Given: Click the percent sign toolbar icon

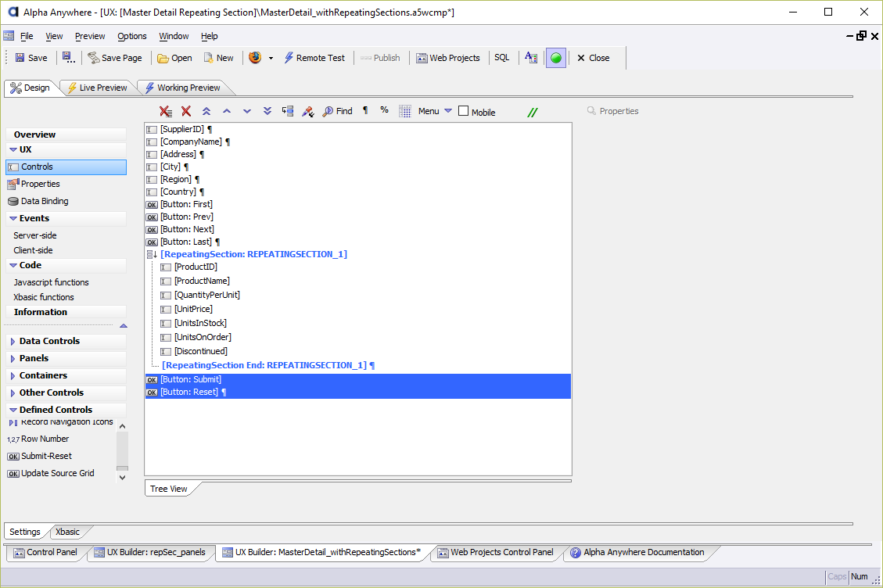Looking at the screenshot, I should pos(385,110).
